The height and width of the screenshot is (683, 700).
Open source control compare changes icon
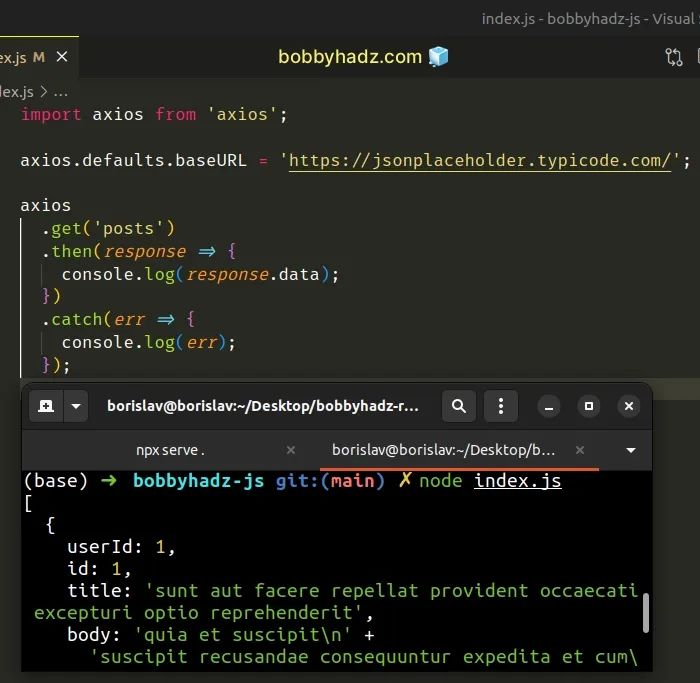tap(674, 57)
